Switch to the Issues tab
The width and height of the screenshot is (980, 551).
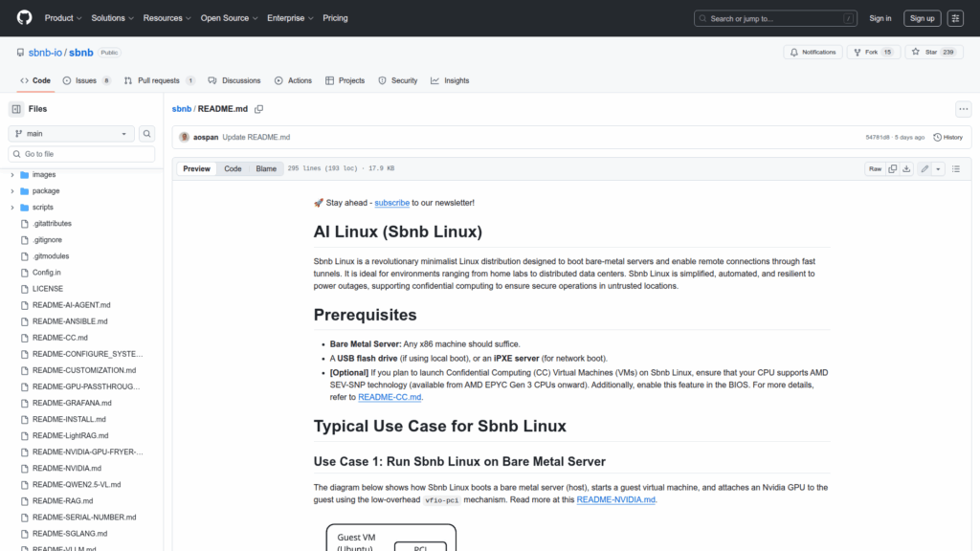point(87,80)
